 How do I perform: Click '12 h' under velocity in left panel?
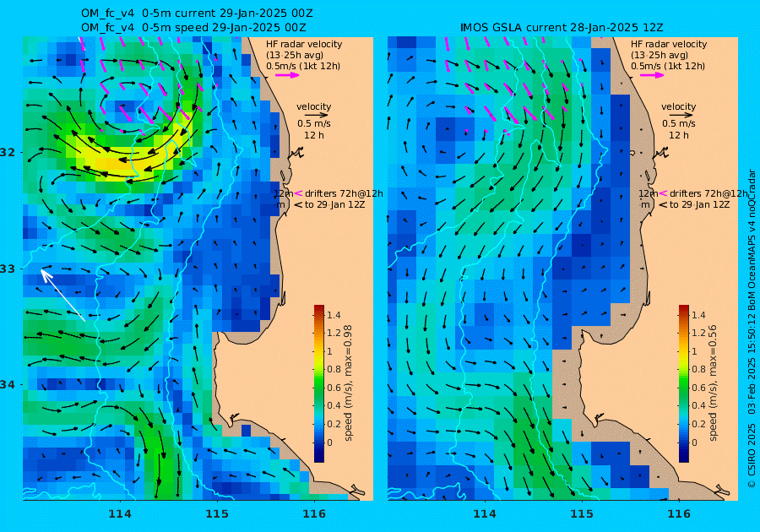click(x=313, y=135)
